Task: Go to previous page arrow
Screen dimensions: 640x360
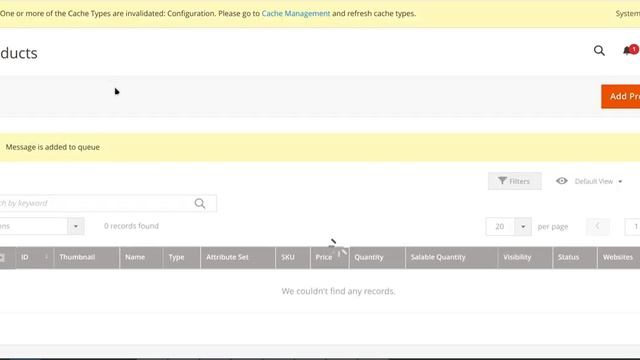Action: pyautogui.click(x=598, y=227)
